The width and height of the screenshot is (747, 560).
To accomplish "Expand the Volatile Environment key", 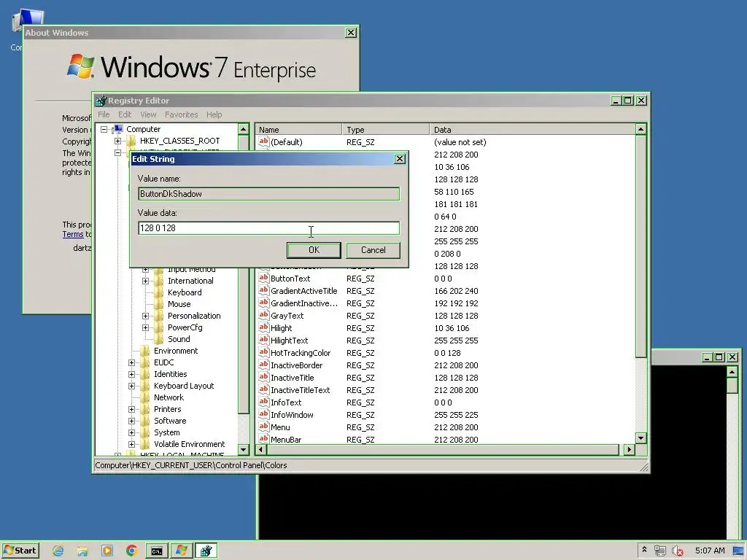I will pyautogui.click(x=131, y=444).
